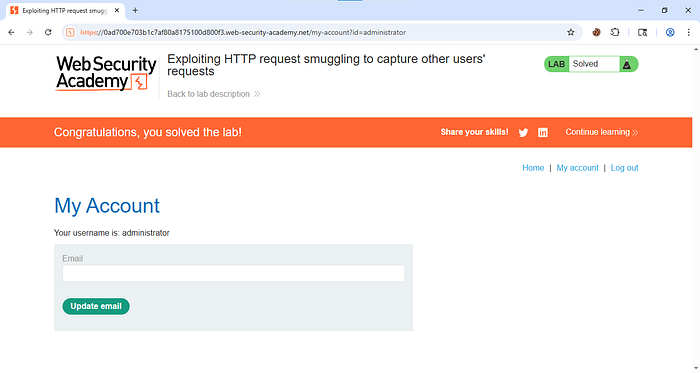This screenshot has width=700, height=373.
Task: Open the Web Security Academy logo
Action: click(x=106, y=73)
